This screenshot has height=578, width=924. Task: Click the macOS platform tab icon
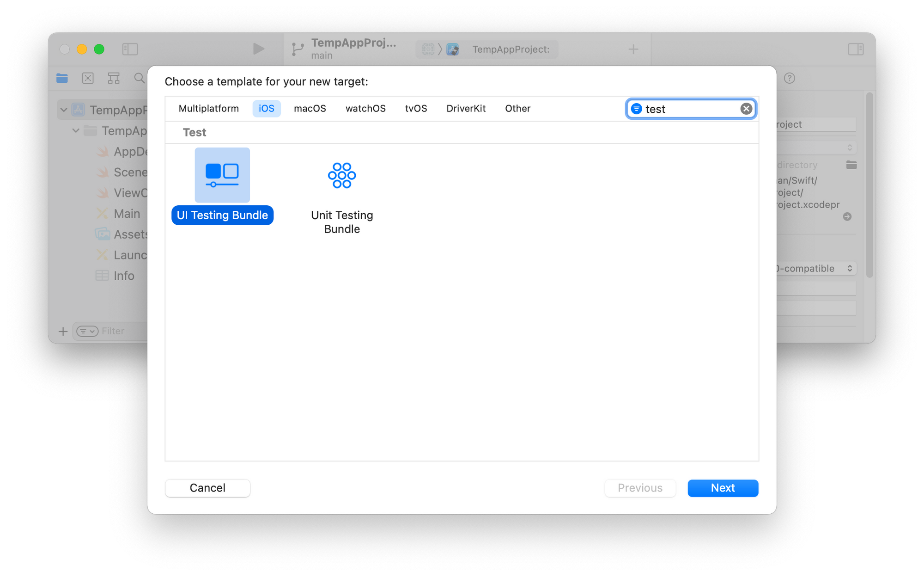click(x=310, y=108)
